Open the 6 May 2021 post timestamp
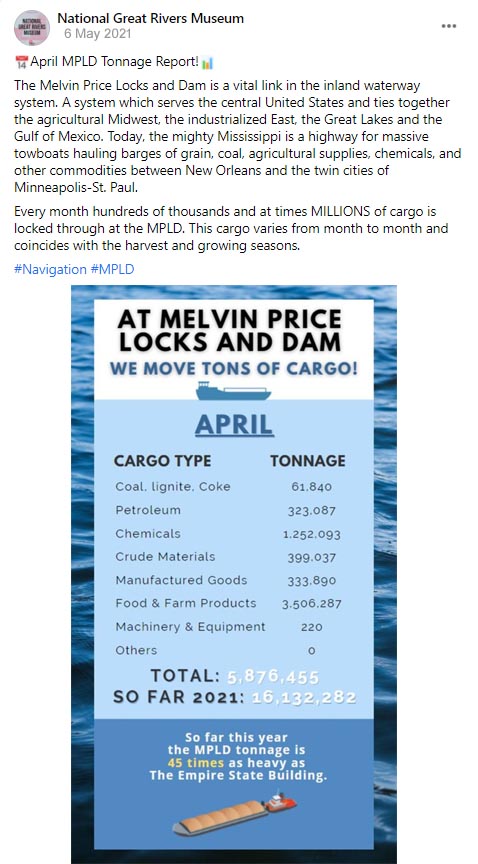Screen dimensions: 478x864 [x=98, y=34]
